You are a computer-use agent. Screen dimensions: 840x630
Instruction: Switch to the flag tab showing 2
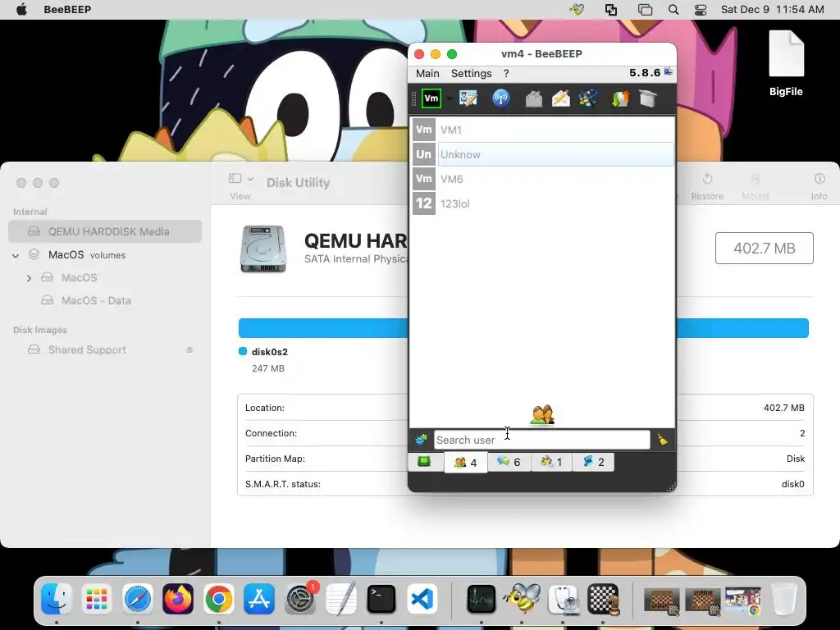point(593,462)
